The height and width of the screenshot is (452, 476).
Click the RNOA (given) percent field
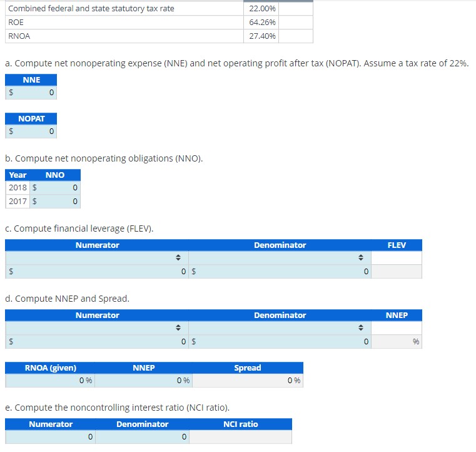click(50, 380)
